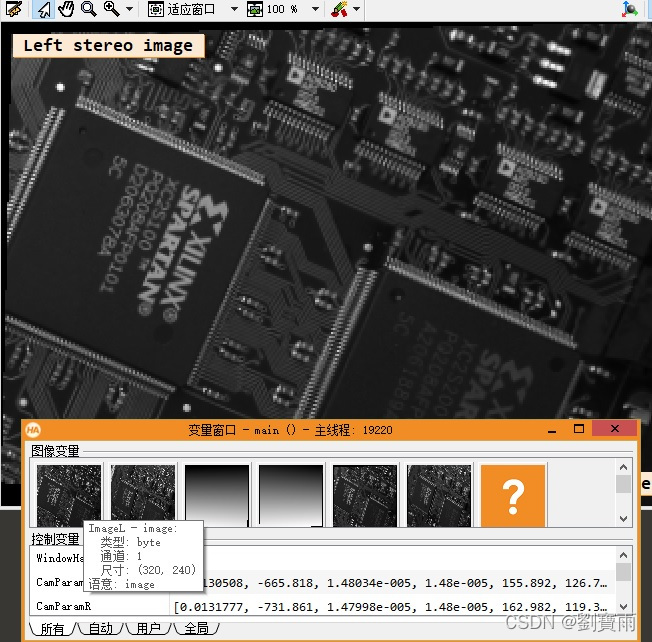The image size is (652, 642).
Task: Switch to the 所有 tab
Action: tap(52, 628)
